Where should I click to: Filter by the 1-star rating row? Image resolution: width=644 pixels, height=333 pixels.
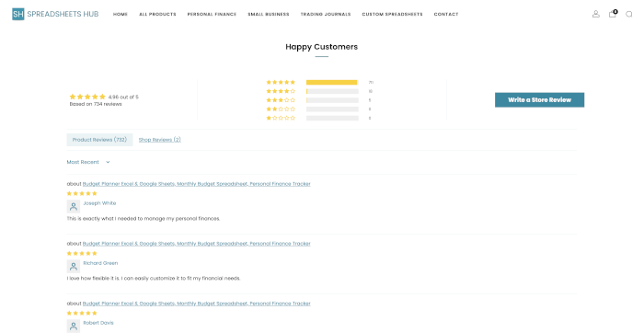320,118
